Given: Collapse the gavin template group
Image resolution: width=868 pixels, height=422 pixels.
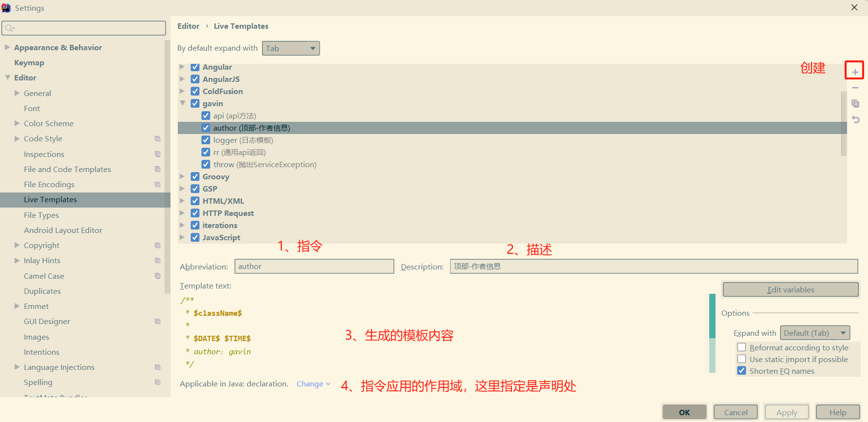Looking at the screenshot, I should 183,103.
